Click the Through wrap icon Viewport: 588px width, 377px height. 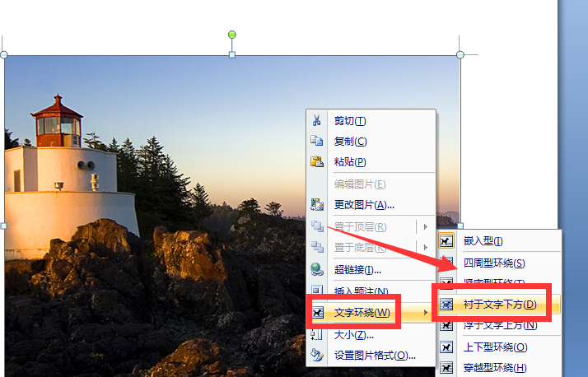click(x=446, y=368)
